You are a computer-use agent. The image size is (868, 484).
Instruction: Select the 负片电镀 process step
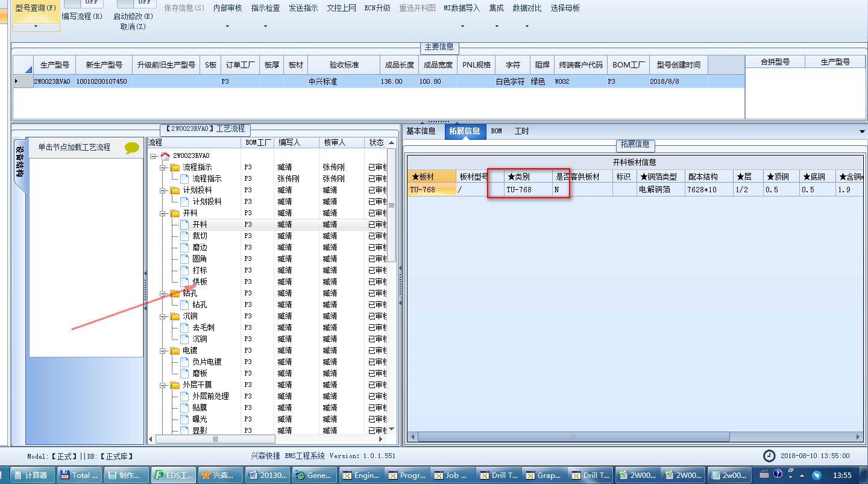(207, 362)
